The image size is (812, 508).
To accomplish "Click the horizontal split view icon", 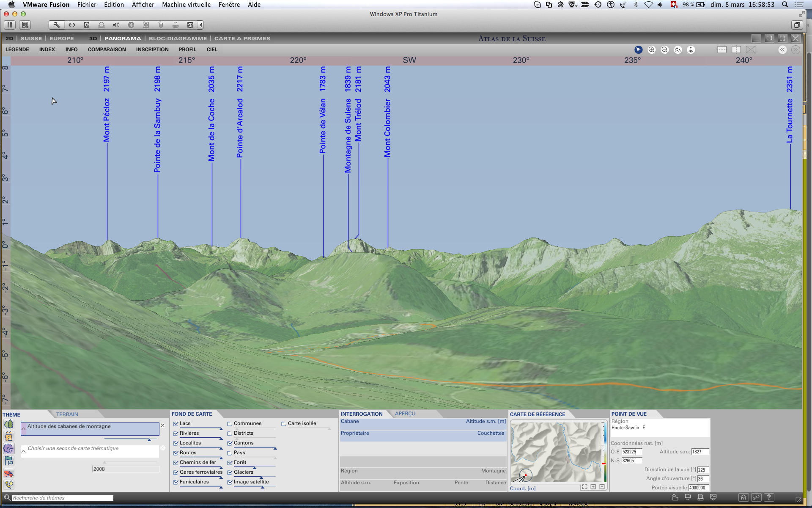I will coord(722,50).
